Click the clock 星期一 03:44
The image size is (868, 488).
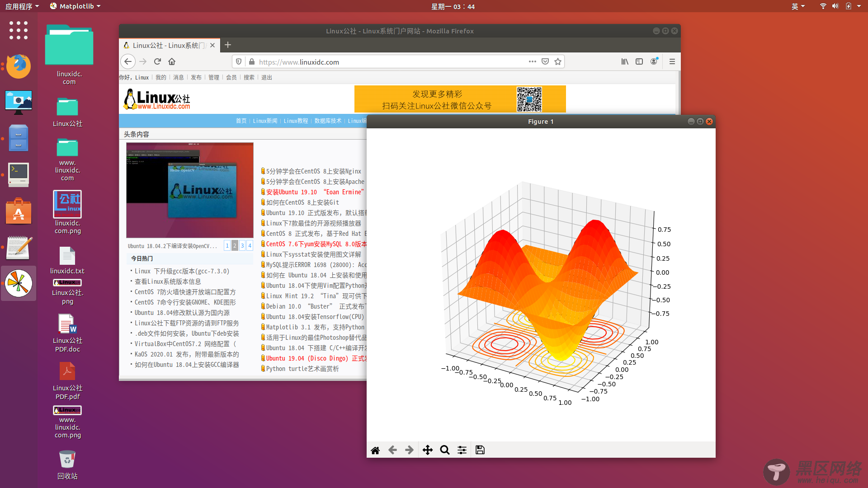(x=453, y=6)
